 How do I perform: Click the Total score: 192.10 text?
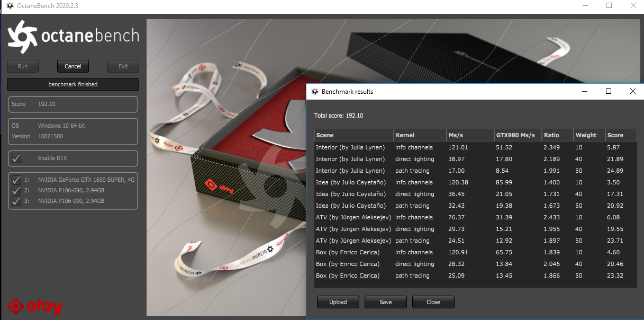[x=339, y=115]
